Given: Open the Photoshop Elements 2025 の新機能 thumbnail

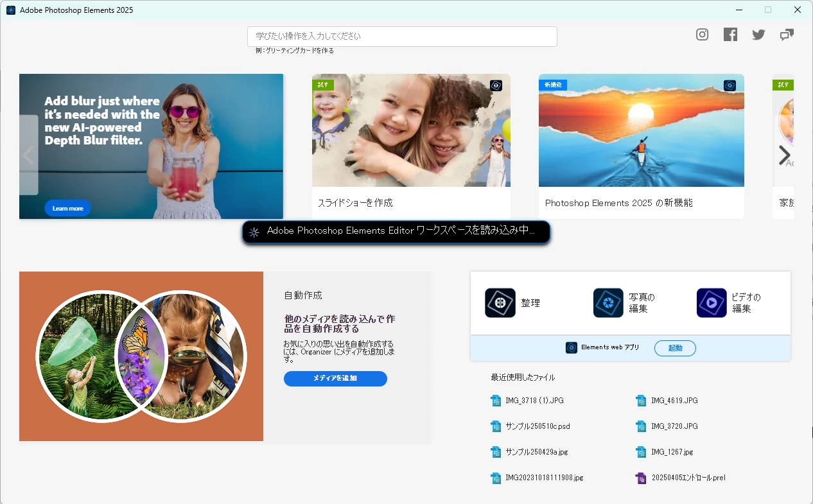Looking at the screenshot, I should coord(642,130).
